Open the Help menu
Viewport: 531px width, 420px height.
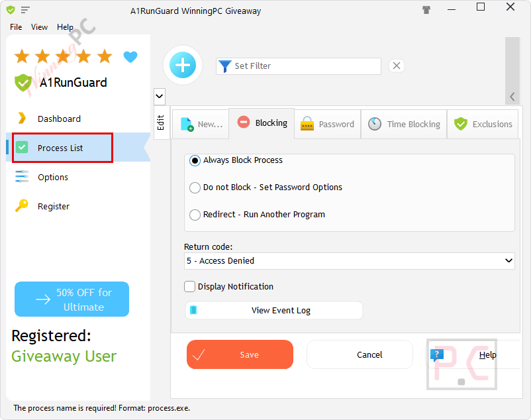point(65,27)
